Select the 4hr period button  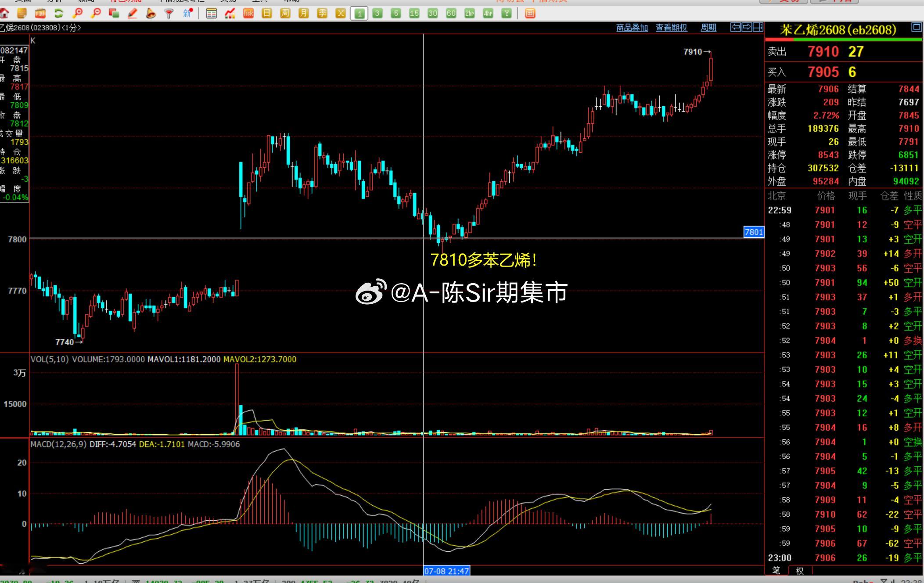[x=488, y=13]
